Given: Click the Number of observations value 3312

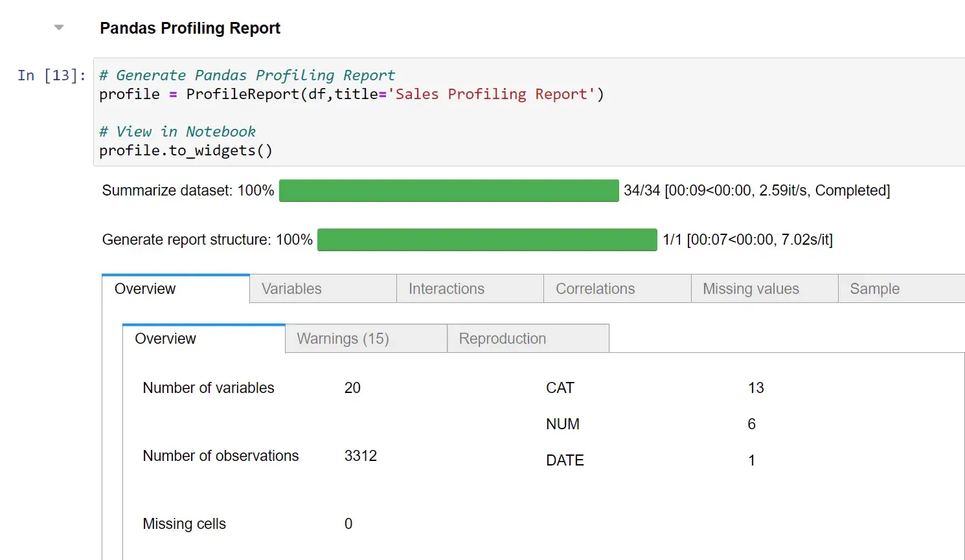Looking at the screenshot, I should coord(361,455).
